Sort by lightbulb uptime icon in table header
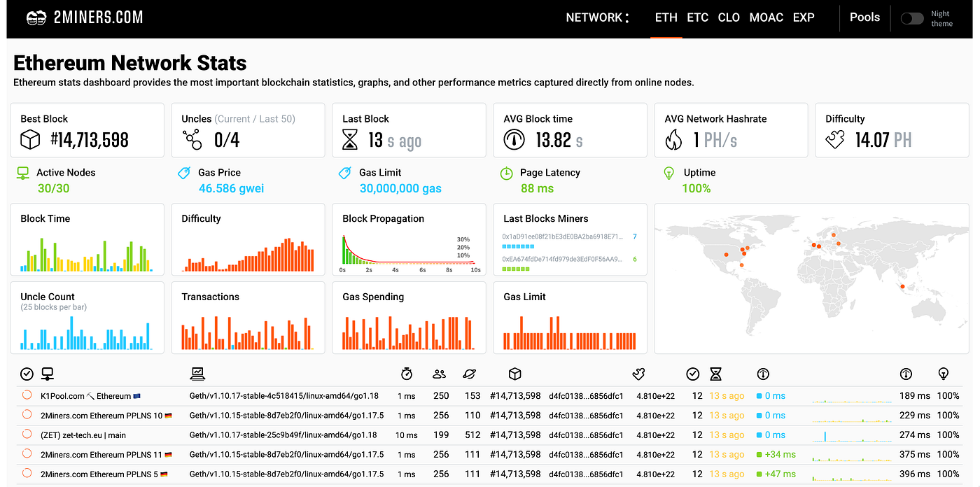The width and height of the screenshot is (980, 487). pyautogui.click(x=944, y=374)
